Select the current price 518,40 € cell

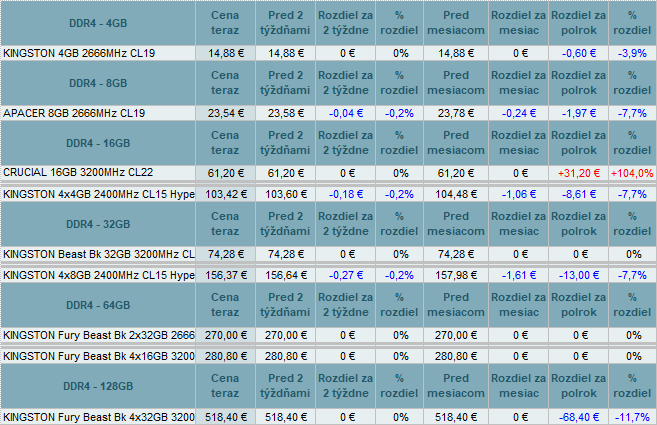[x=225, y=417]
